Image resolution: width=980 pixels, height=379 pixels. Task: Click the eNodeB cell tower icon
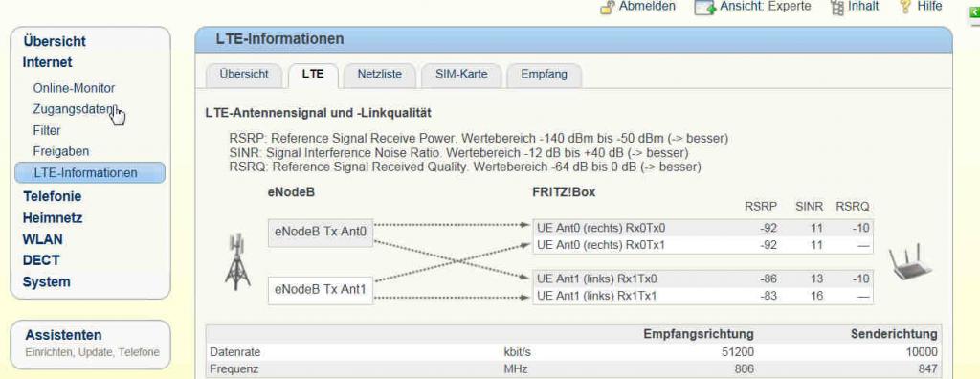tap(237, 261)
